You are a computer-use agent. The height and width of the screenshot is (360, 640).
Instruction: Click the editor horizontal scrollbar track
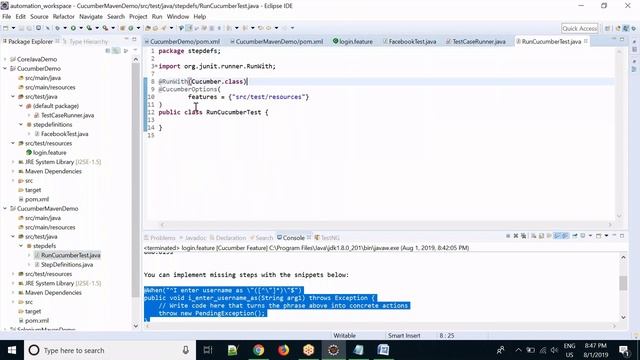386,224
